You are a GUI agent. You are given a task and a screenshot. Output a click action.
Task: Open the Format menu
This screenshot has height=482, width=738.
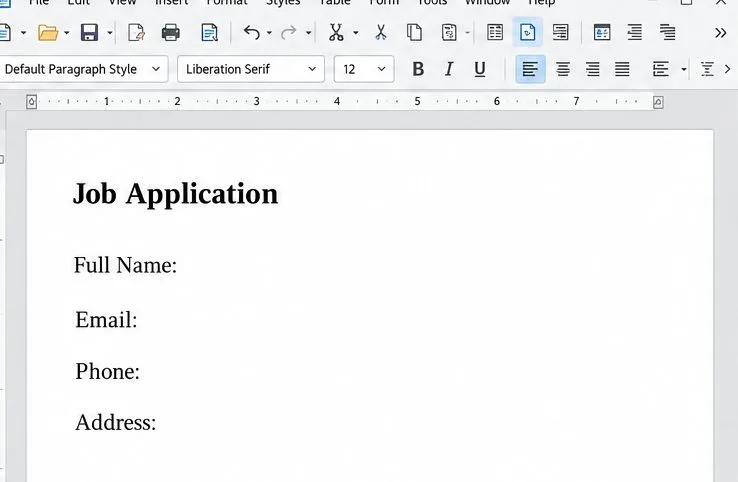[x=227, y=2]
